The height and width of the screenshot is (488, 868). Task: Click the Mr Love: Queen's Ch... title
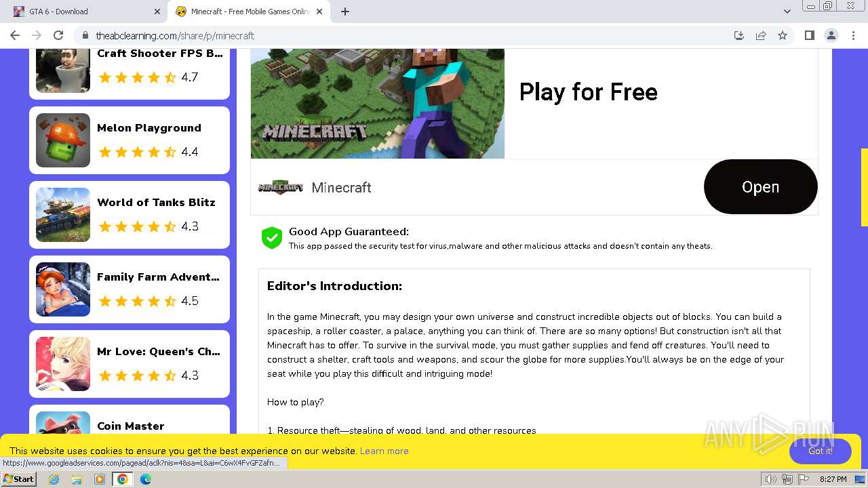click(159, 352)
